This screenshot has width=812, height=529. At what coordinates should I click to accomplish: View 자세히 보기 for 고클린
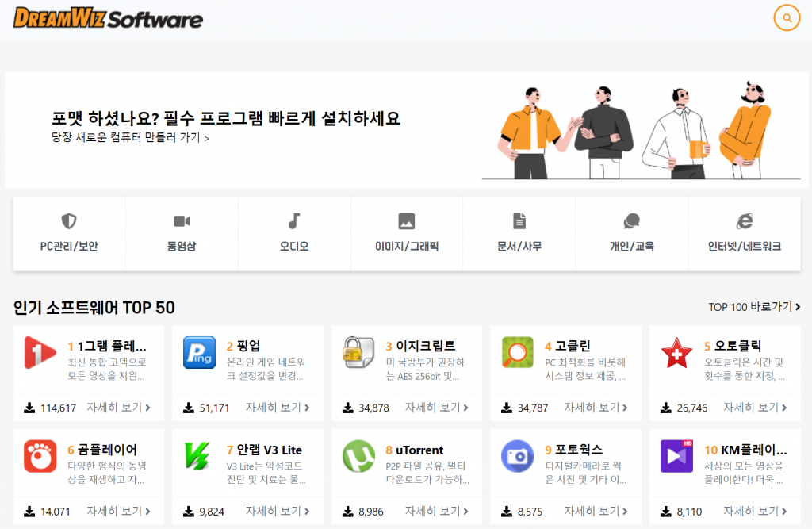596,408
